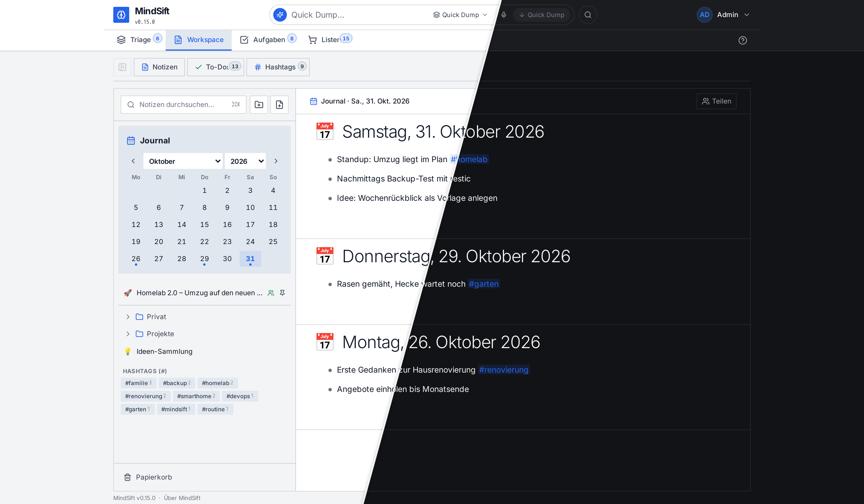Create a new note with the file-plus icon
The image size is (864, 504).
coord(279,104)
